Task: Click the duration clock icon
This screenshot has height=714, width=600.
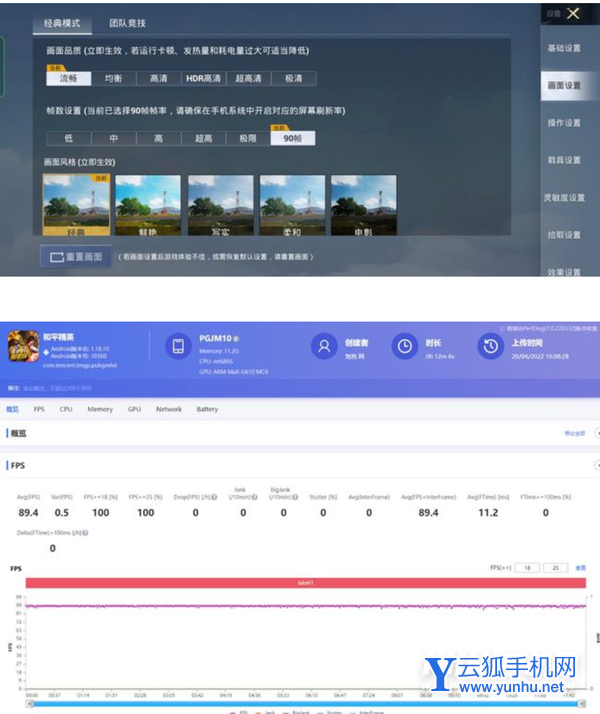Action: [x=405, y=346]
